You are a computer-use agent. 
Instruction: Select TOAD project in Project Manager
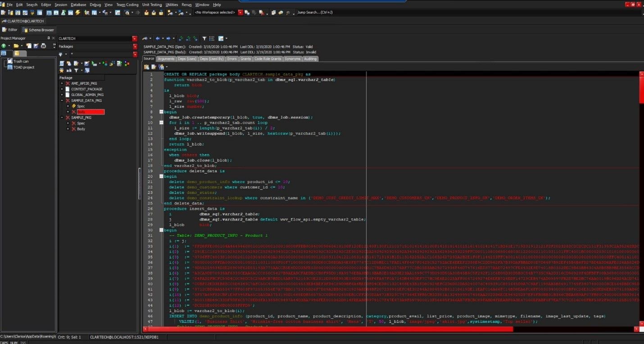tap(23, 67)
